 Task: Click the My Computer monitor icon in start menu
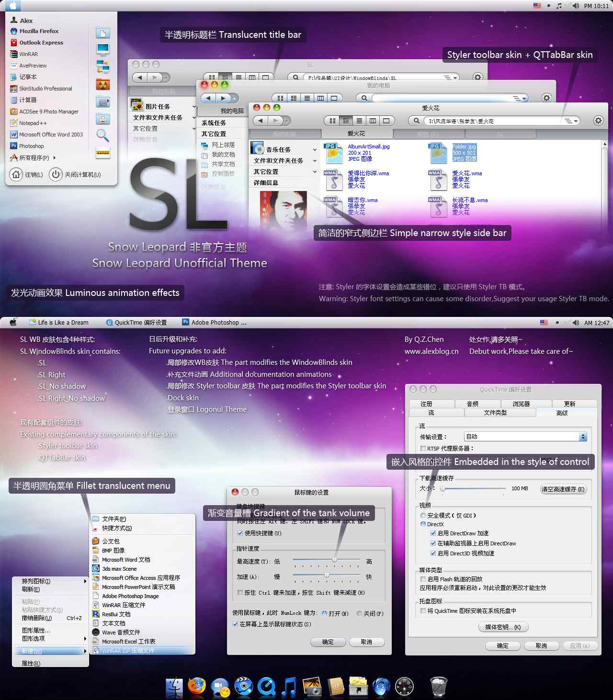click(x=103, y=49)
